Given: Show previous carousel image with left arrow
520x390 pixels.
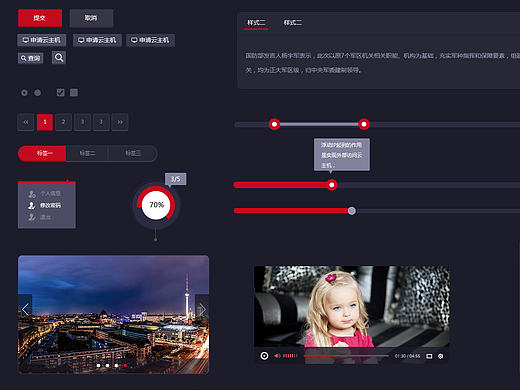Looking at the screenshot, I should coord(25,310).
